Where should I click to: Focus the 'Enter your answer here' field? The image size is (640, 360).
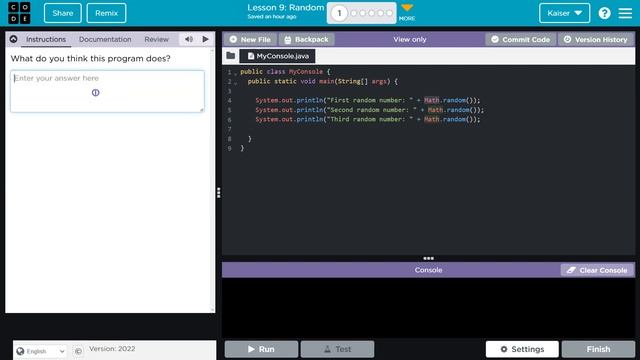107,91
